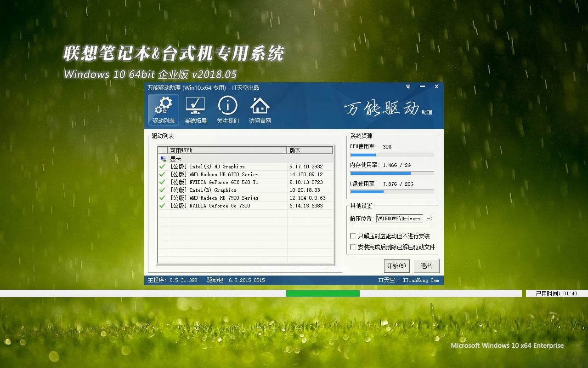Click the 关注我们 icon

pos(227,109)
